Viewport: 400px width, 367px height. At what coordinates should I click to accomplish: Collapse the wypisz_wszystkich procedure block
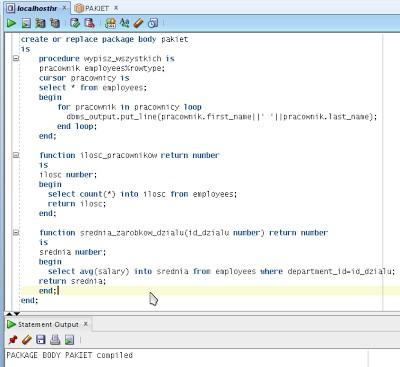[x=16, y=58]
